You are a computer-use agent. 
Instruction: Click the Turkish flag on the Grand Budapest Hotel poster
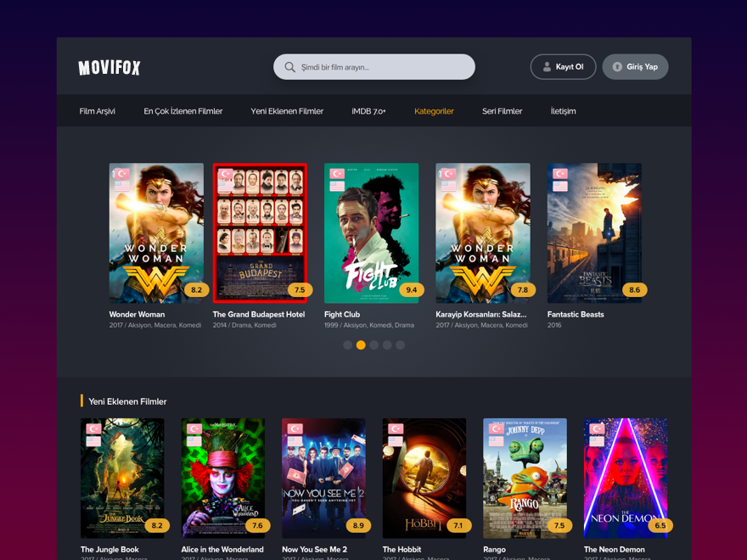tap(225, 174)
